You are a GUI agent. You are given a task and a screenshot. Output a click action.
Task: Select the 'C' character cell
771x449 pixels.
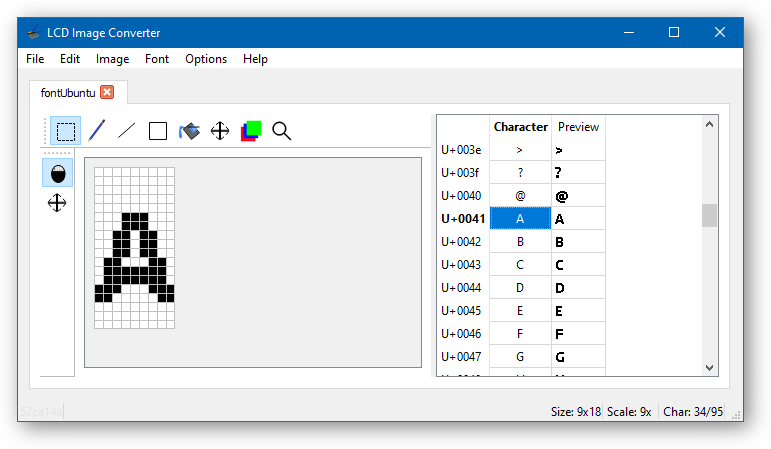point(520,265)
